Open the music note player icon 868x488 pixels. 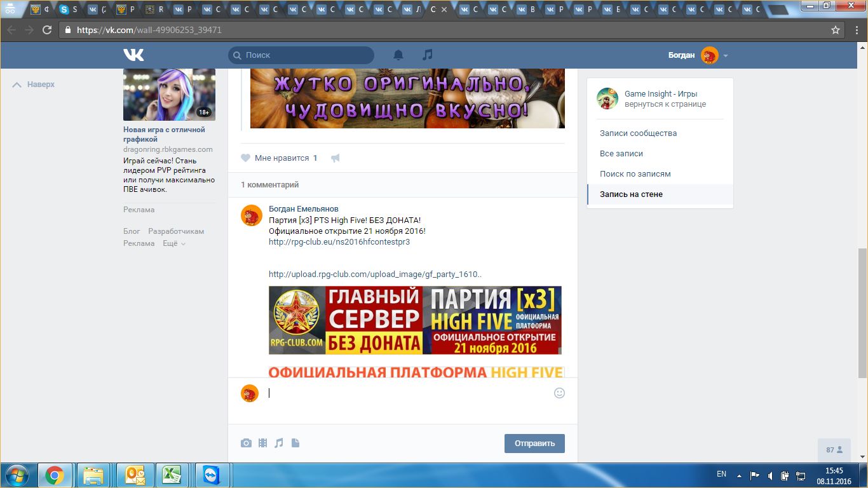[428, 55]
